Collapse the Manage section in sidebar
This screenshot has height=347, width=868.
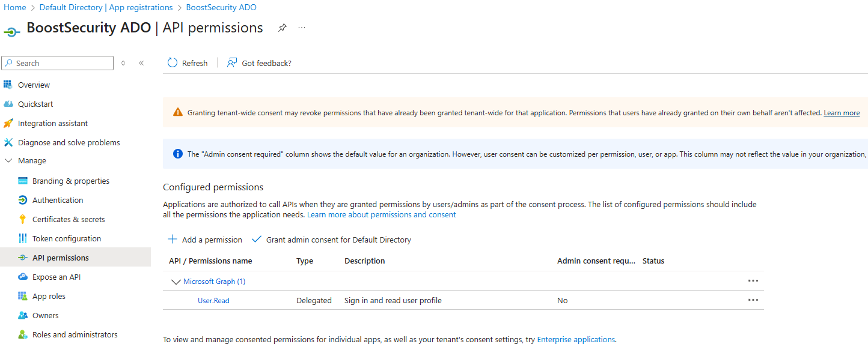(x=8, y=161)
